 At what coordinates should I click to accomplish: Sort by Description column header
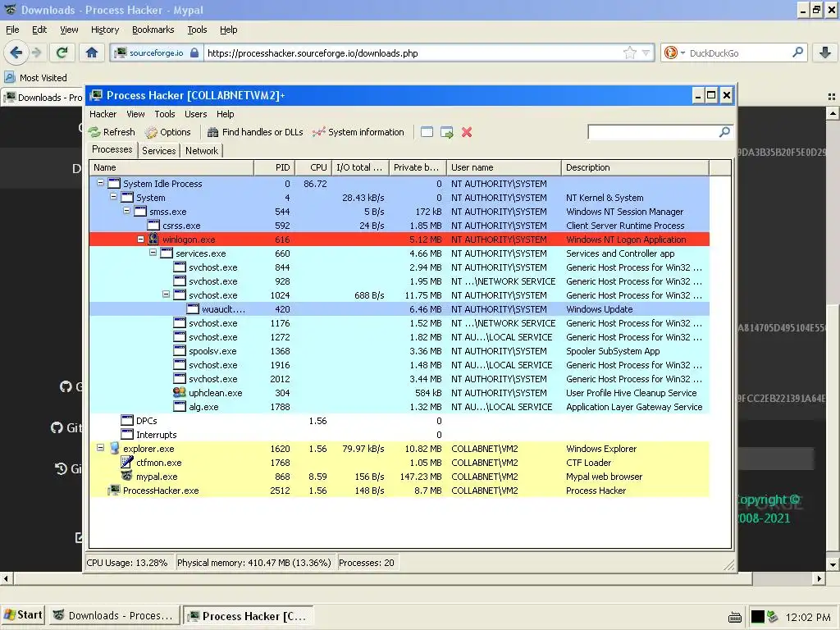tap(636, 167)
